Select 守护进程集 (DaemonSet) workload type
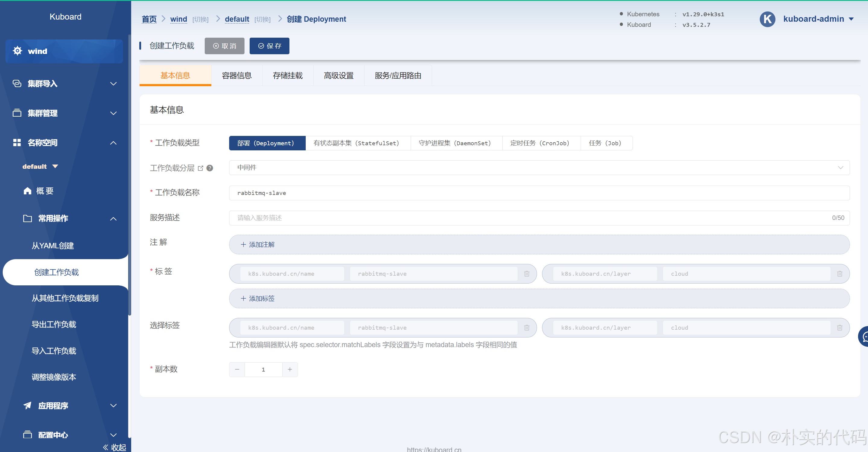 tap(455, 143)
